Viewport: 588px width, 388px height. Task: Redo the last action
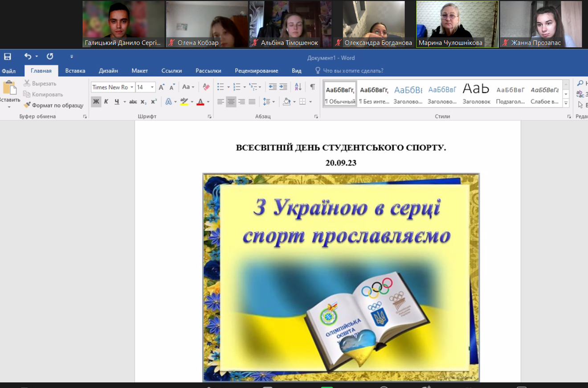tap(50, 57)
